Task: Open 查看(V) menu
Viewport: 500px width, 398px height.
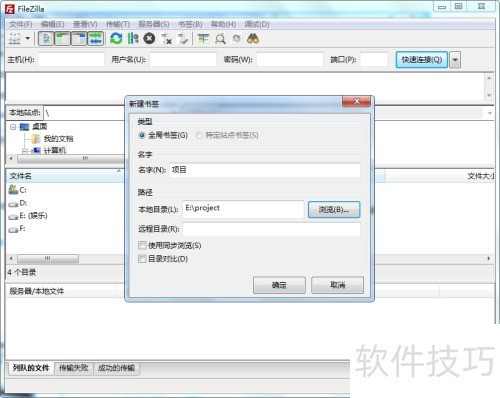Action: 85,24
